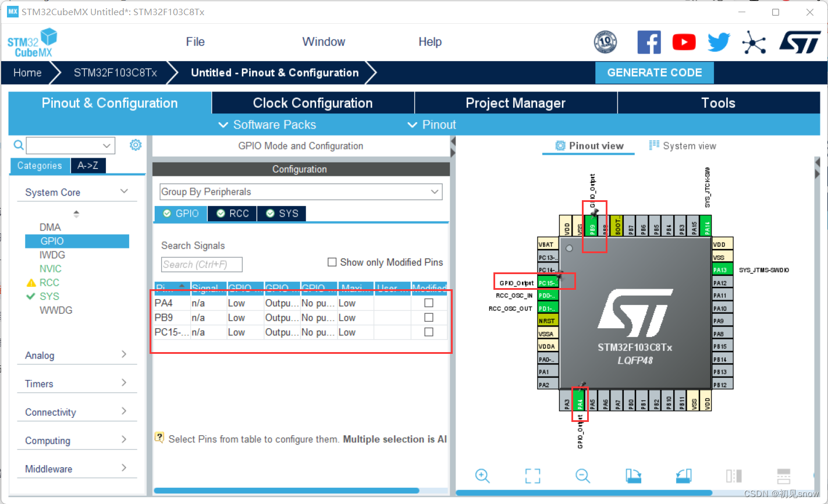
Task: Select NVIC under System Core
Action: point(51,268)
